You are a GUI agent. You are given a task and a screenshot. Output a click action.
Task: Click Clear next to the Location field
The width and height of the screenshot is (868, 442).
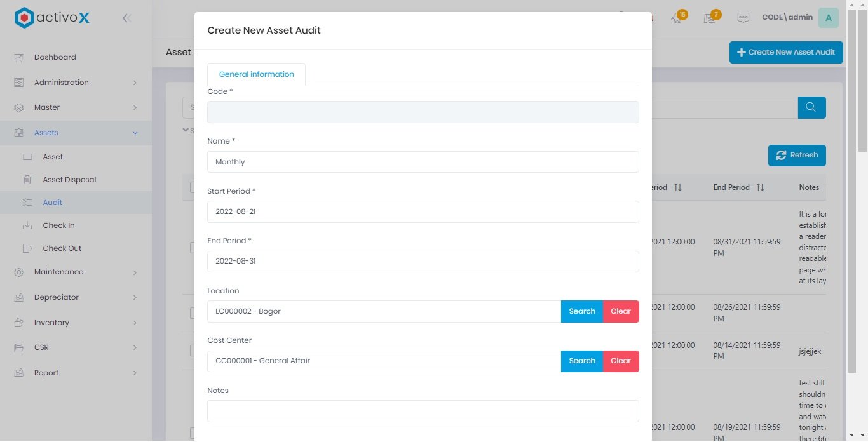click(x=620, y=311)
